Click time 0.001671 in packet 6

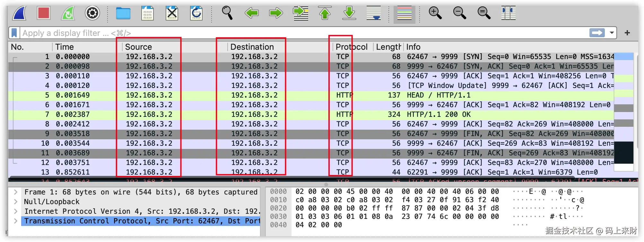73,105
